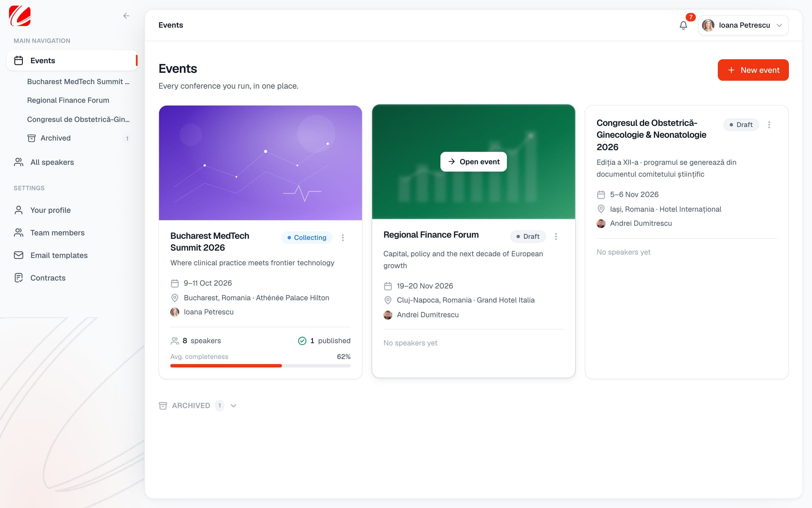This screenshot has height=508, width=812.
Task: Click the avg. completeness progress bar
Action: click(261, 366)
